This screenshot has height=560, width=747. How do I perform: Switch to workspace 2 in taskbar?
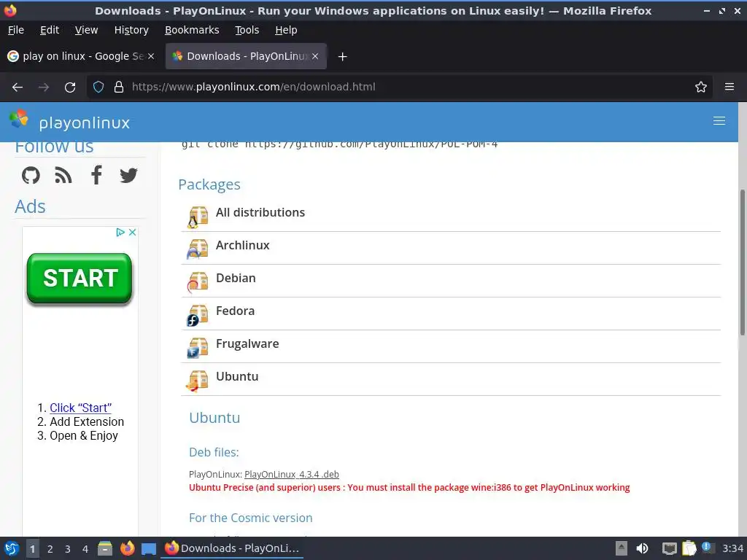[x=50, y=549]
